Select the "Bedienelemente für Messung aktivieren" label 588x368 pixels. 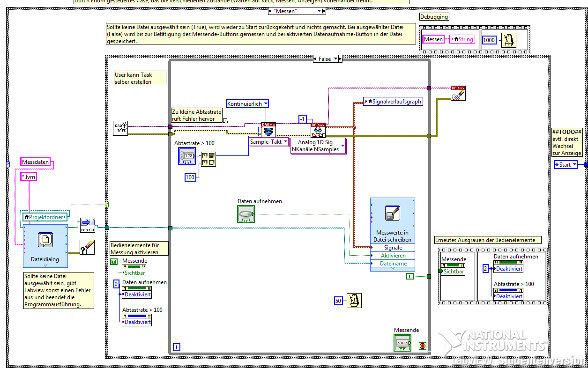tap(139, 249)
